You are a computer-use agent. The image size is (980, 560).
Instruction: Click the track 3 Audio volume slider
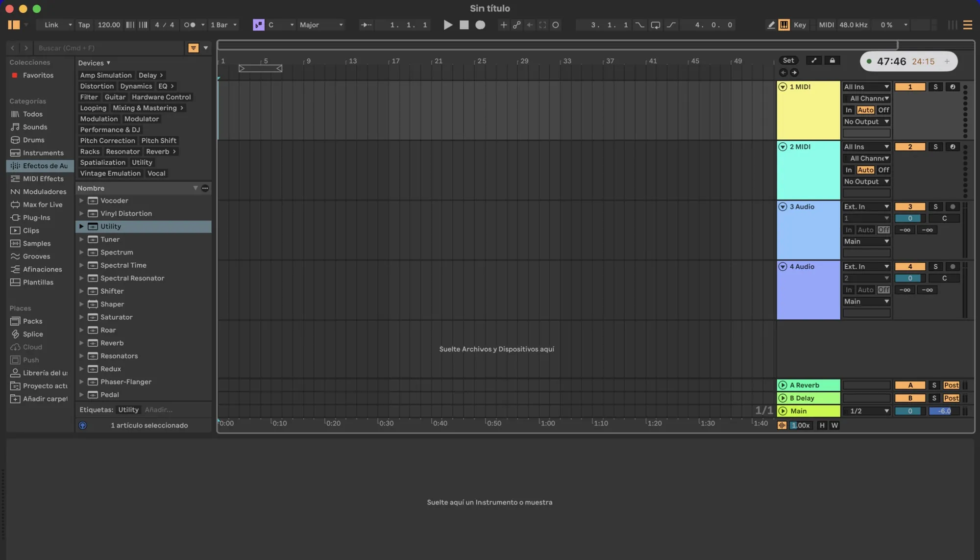click(x=910, y=219)
